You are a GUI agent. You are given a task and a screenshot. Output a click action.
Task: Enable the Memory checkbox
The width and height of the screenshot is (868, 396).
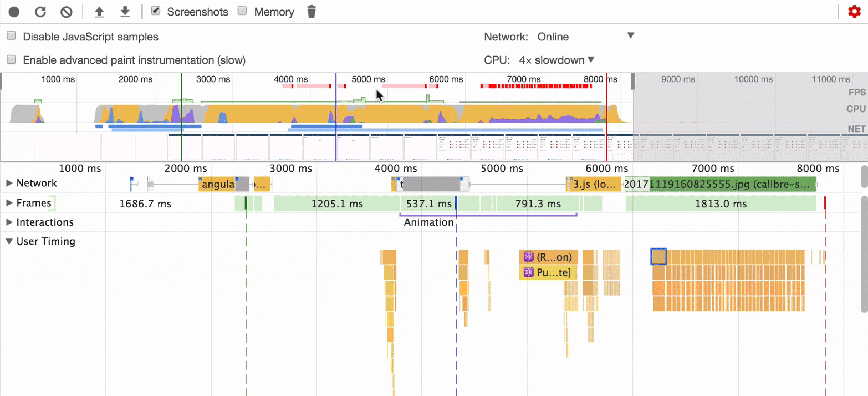[x=242, y=11]
